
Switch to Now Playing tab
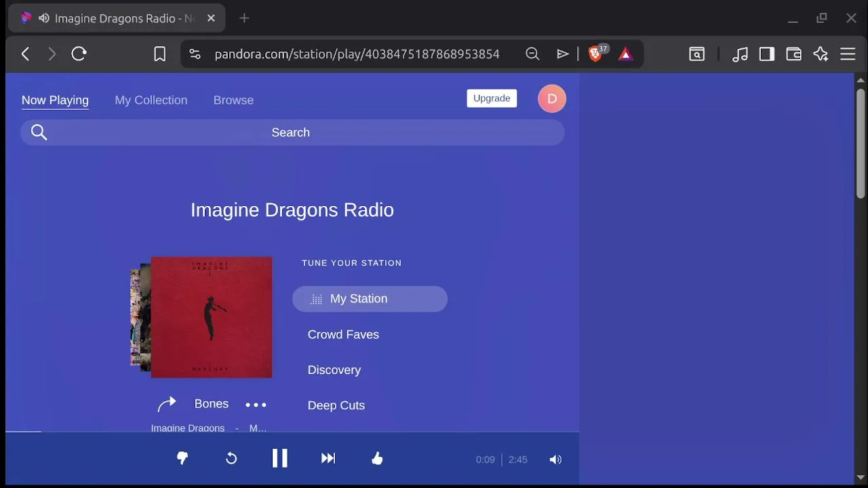[x=55, y=100]
